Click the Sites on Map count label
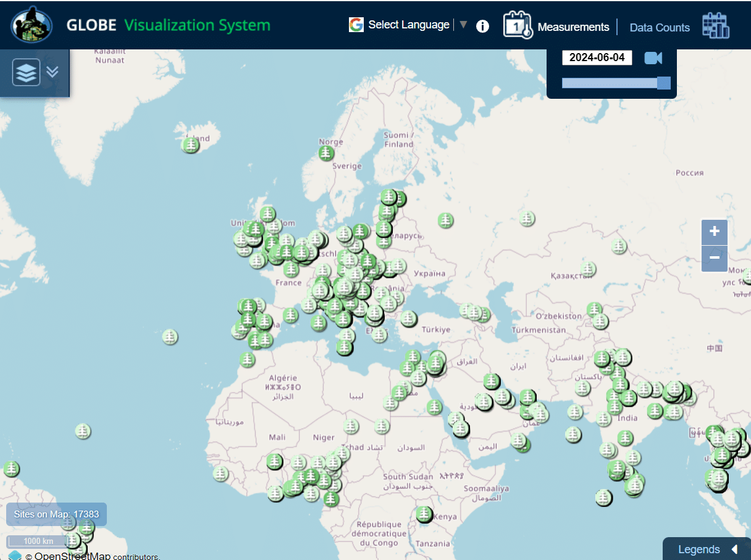751x560 pixels. click(57, 514)
